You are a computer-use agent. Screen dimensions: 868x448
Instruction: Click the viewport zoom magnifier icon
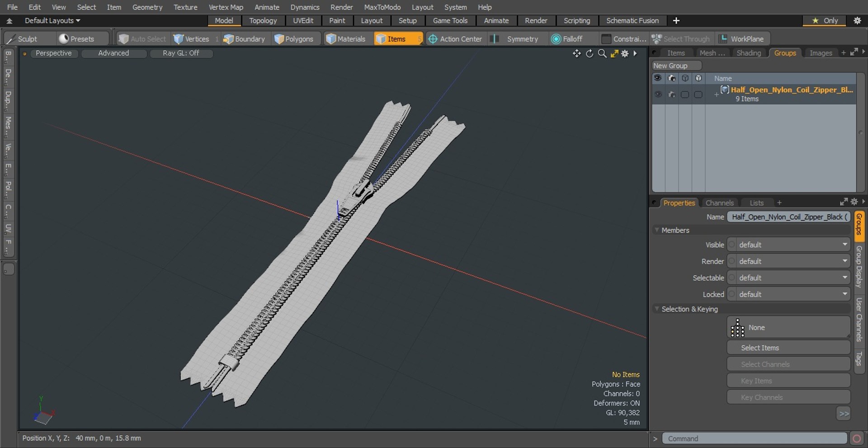point(602,53)
